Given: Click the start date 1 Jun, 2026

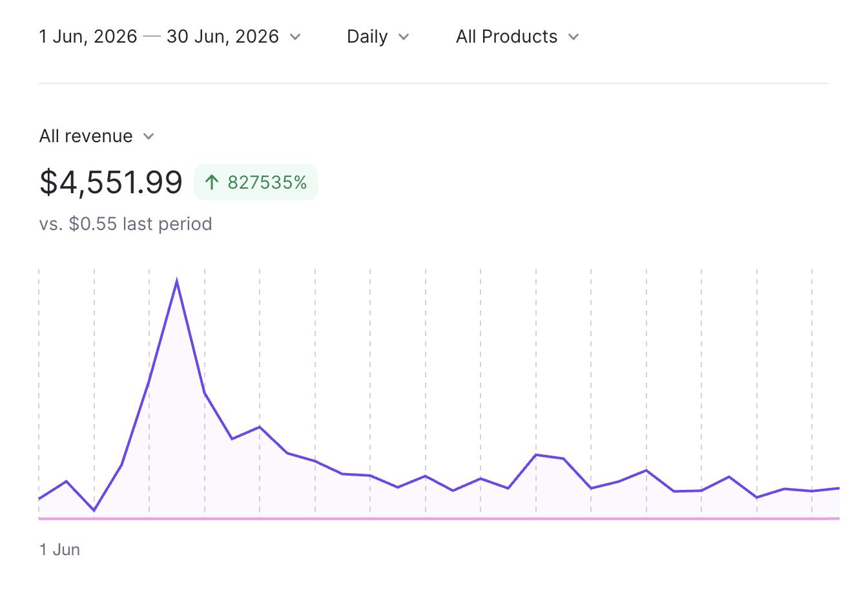Looking at the screenshot, I should [x=88, y=36].
